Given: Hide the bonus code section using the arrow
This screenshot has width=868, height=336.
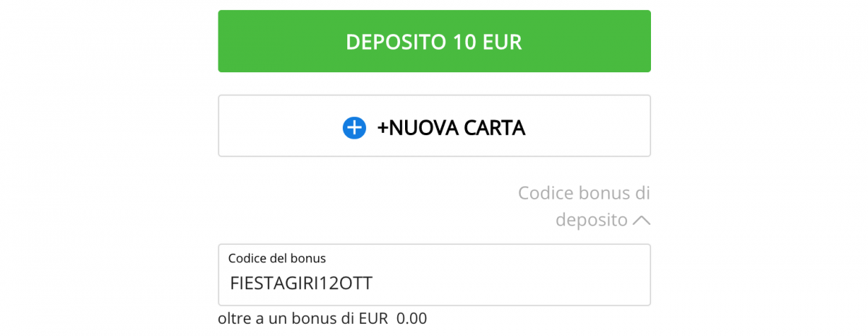Looking at the screenshot, I should 641,220.
